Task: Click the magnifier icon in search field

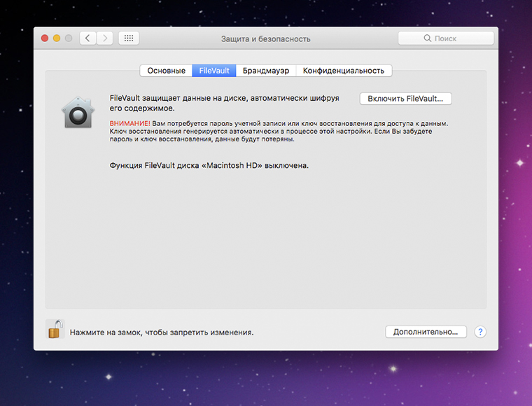Action: pos(428,38)
